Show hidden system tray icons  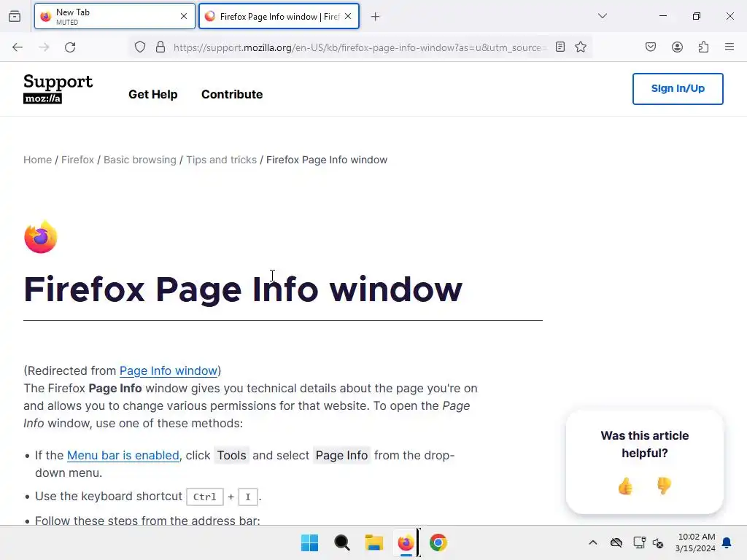pyautogui.click(x=592, y=542)
